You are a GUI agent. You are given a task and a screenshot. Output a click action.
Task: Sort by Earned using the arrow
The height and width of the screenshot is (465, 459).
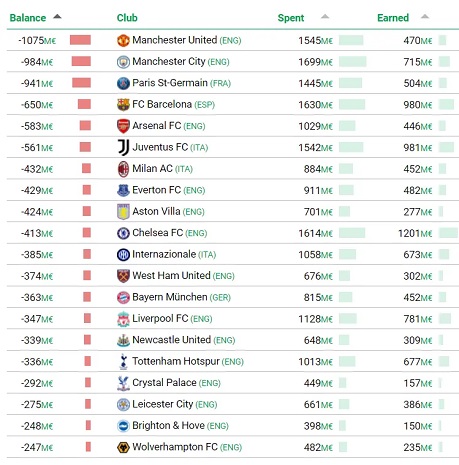pos(425,16)
